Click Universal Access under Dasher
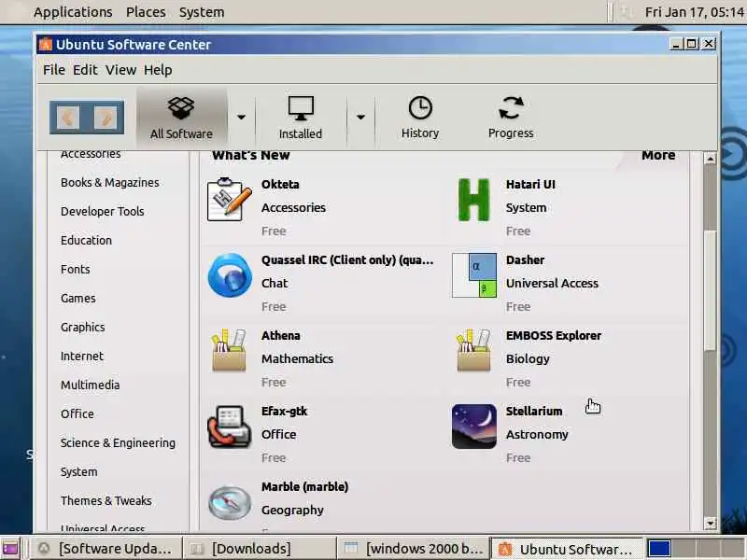747x560 pixels. (552, 284)
